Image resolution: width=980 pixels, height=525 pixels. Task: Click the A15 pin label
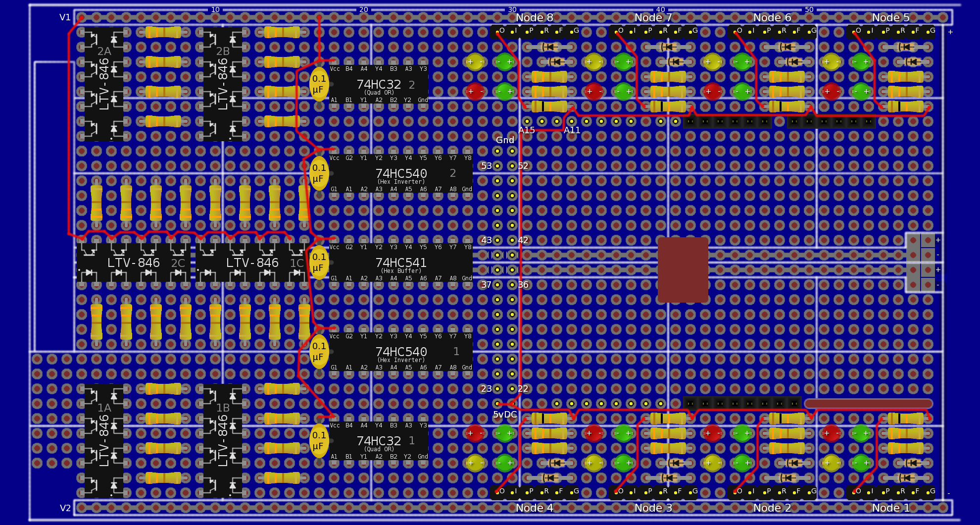527,130
